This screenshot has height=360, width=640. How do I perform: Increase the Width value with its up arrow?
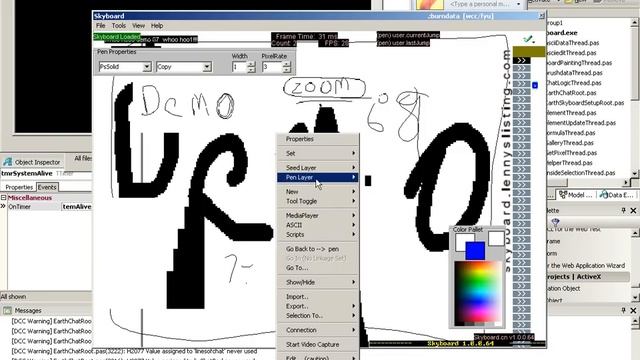click(x=251, y=64)
